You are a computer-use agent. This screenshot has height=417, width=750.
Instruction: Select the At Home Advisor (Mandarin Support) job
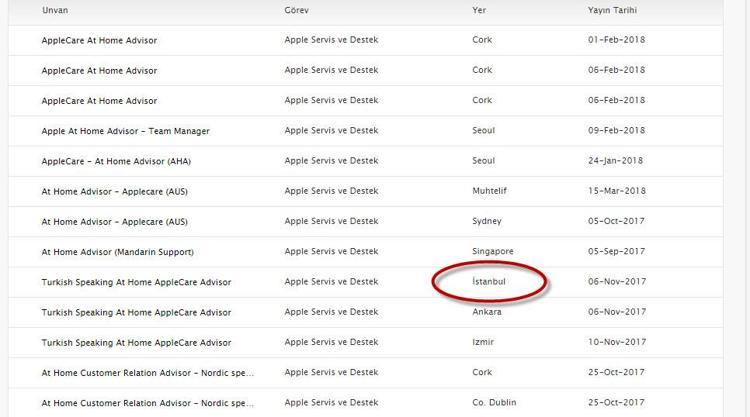pyautogui.click(x=117, y=252)
